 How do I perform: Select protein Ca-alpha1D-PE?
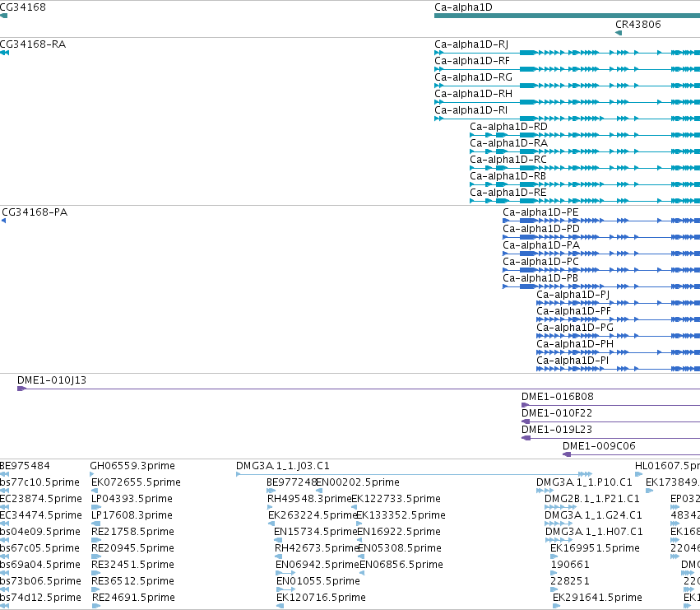[601, 221]
